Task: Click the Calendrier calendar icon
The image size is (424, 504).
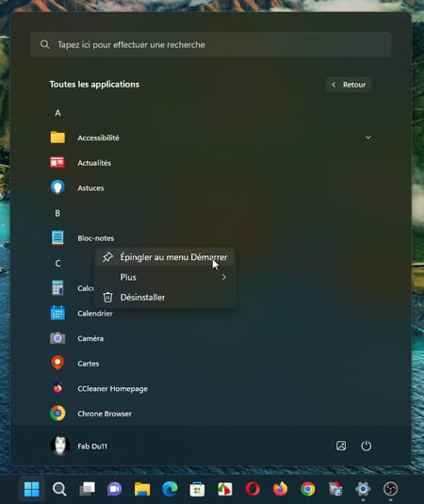Action: click(x=57, y=313)
